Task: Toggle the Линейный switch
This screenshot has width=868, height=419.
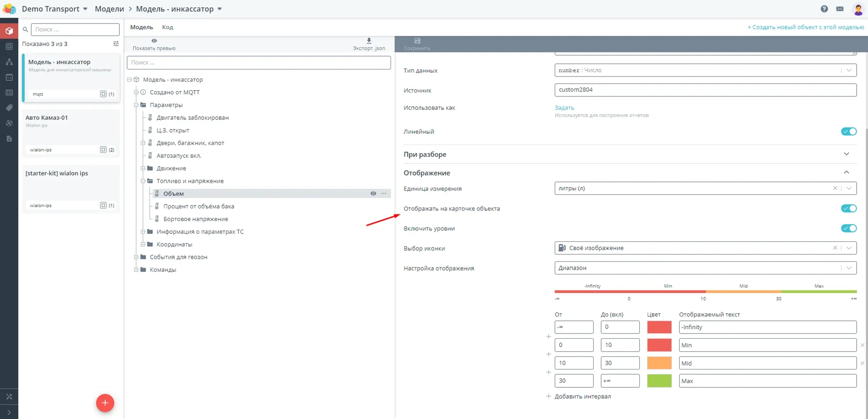Action: tap(848, 132)
